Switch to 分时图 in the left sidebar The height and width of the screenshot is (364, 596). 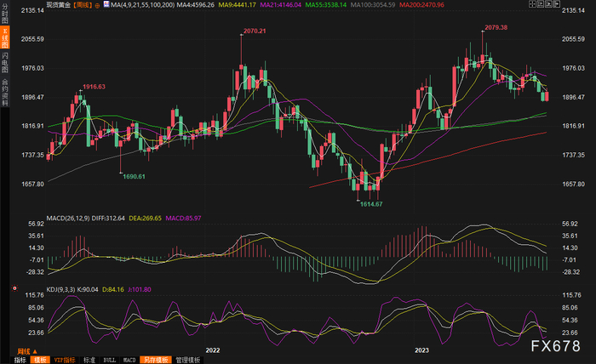pos(5,14)
